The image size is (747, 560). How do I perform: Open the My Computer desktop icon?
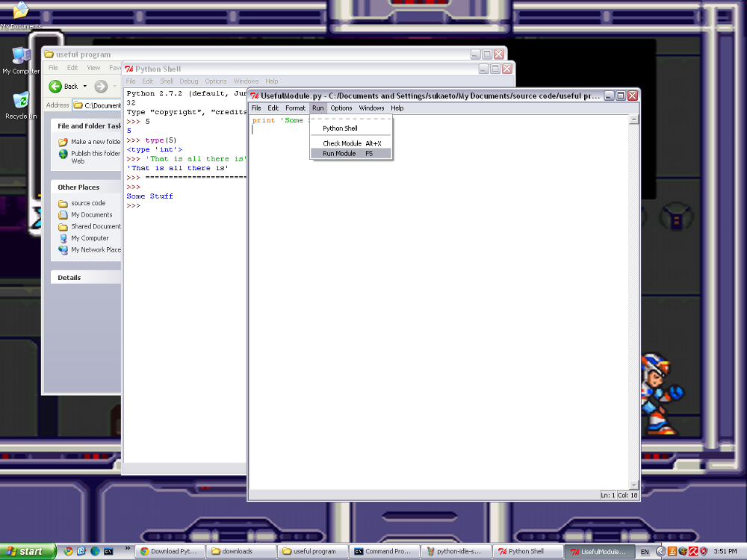[x=21, y=57]
